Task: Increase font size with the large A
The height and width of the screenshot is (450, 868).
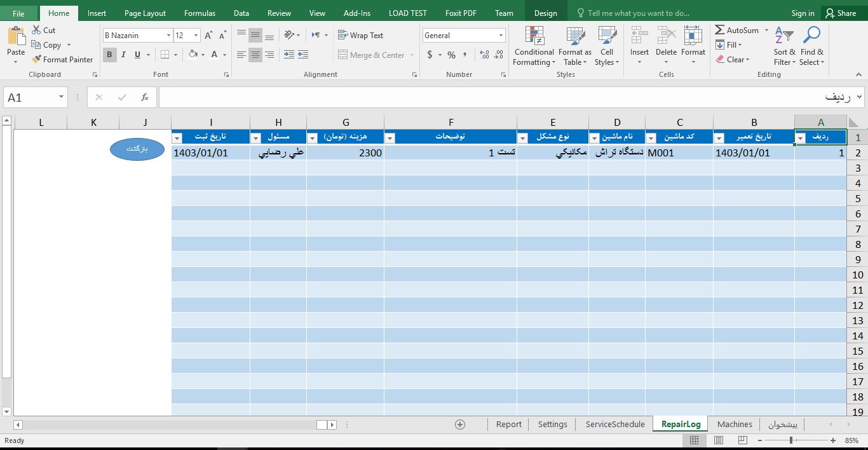Action: pos(208,36)
